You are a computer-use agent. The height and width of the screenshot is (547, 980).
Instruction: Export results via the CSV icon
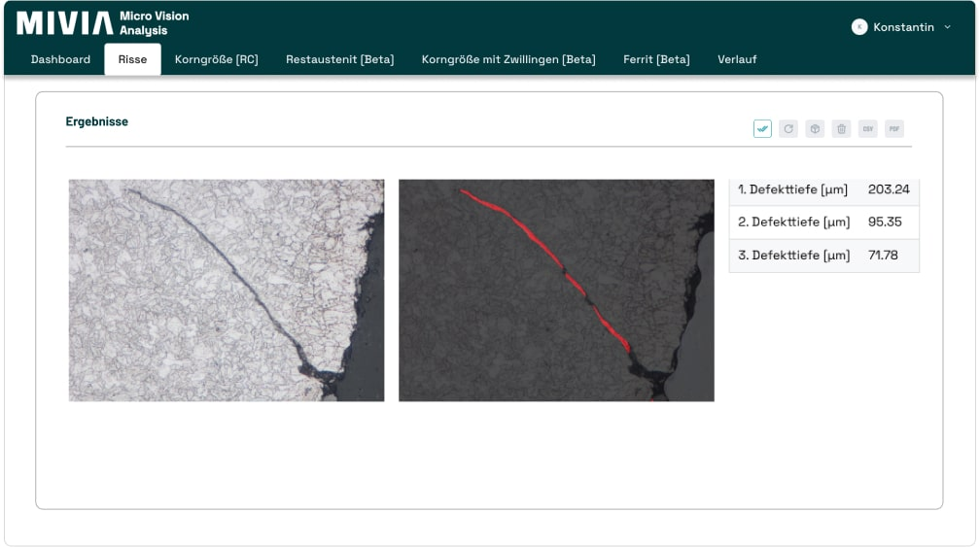coord(867,128)
